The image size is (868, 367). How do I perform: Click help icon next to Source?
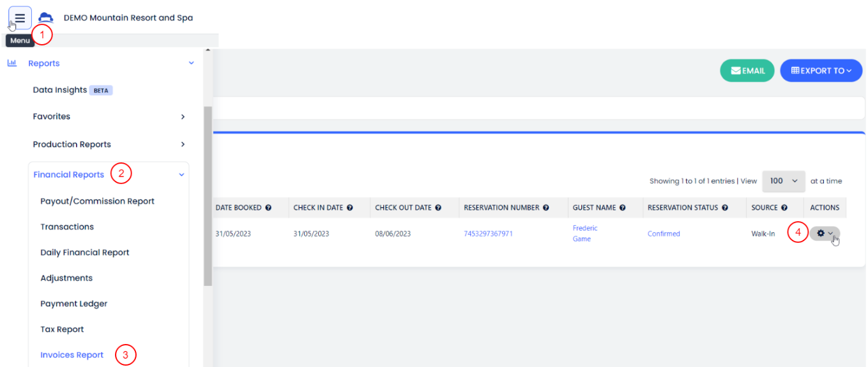pyautogui.click(x=784, y=208)
